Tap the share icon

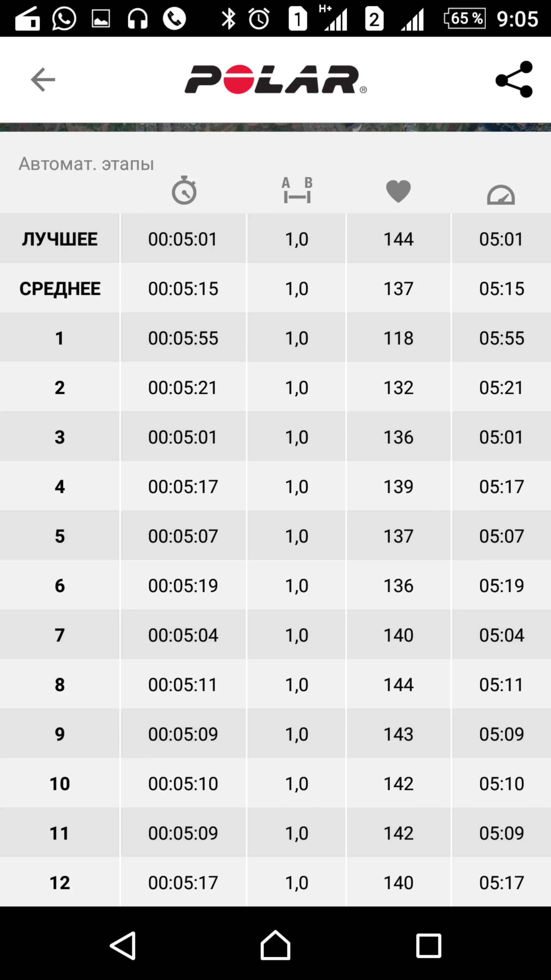coord(514,79)
